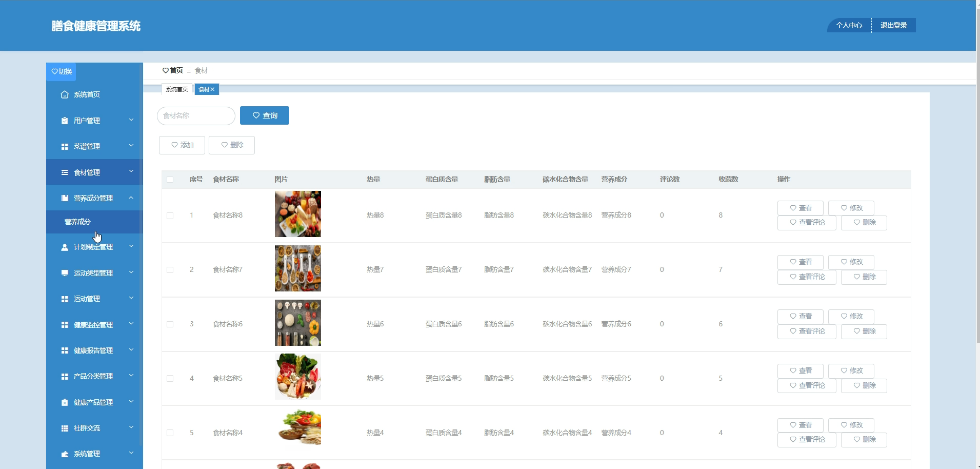980x469 pixels.
Task: Click the home icon beside 系统首页
Action: pyautogui.click(x=65, y=94)
